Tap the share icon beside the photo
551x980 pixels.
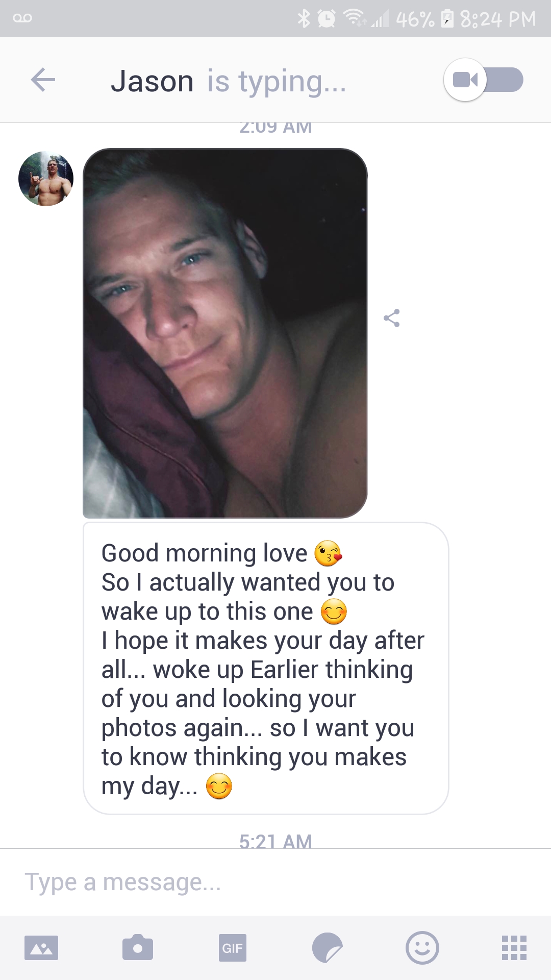(x=392, y=318)
